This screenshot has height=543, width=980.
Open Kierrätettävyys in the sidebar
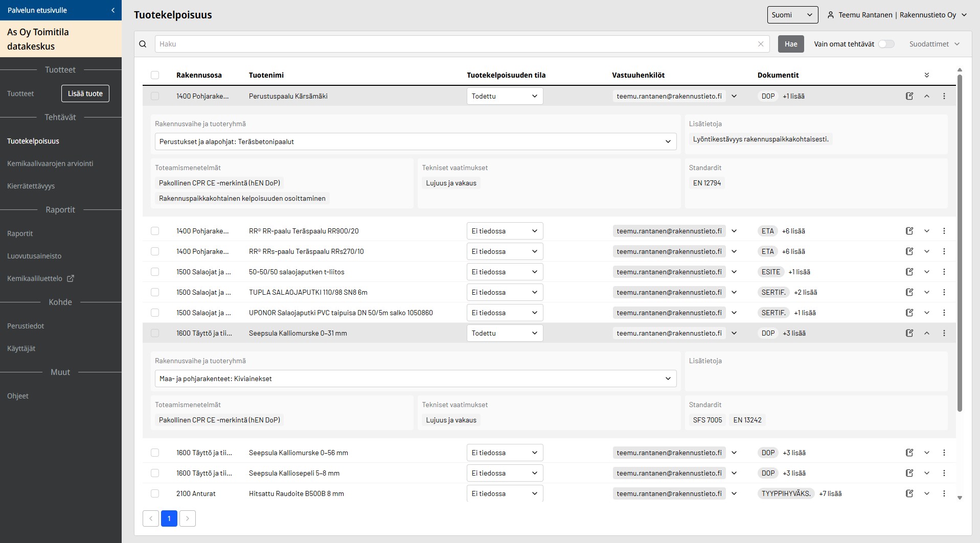point(31,186)
